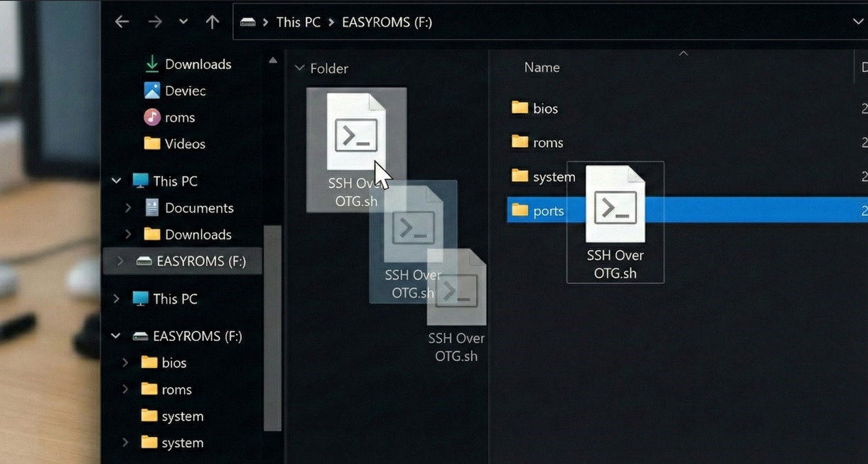Click bios folder icon in sidebar tree
This screenshot has width=868, height=464.
point(149,362)
